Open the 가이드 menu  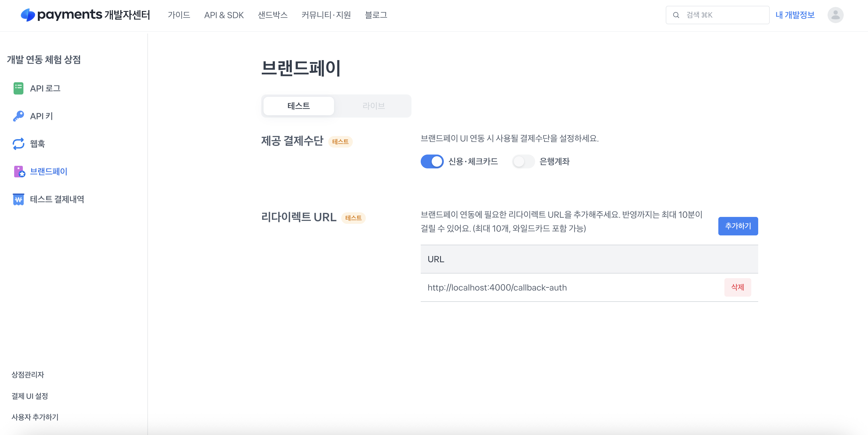tap(179, 15)
